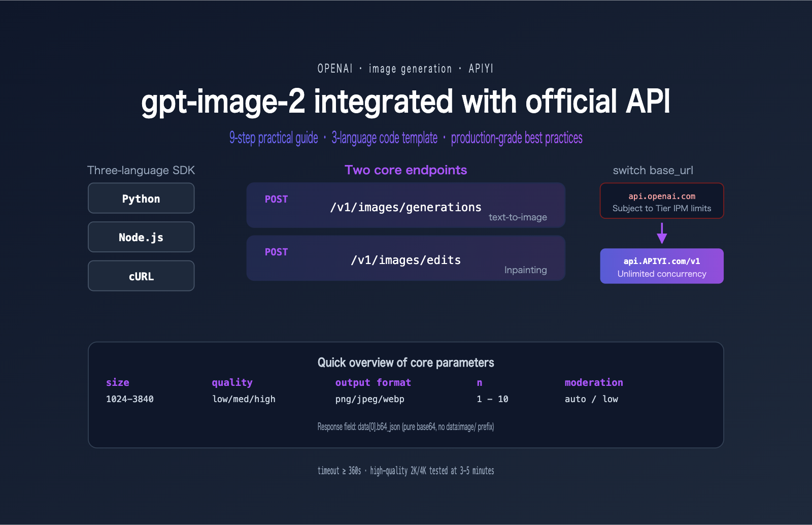The height and width of the screenshot is (525, 812).
Task: Click the POST /v1/images/generations endpoint
Action: [x=405, y=205]
